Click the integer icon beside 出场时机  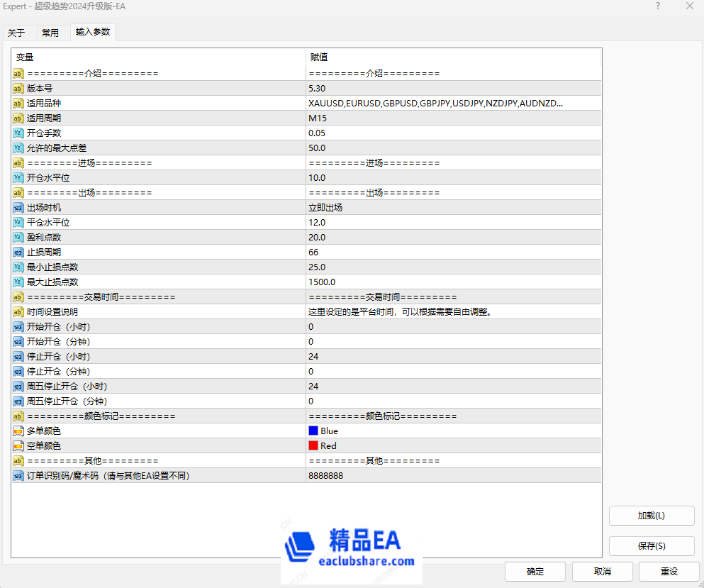(18, 208)
